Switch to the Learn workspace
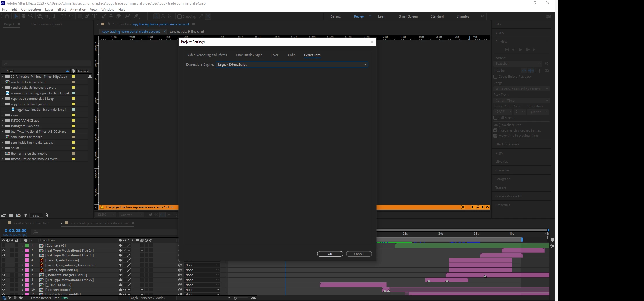Screen dimensions: 644x301 (x=382, y=16)
